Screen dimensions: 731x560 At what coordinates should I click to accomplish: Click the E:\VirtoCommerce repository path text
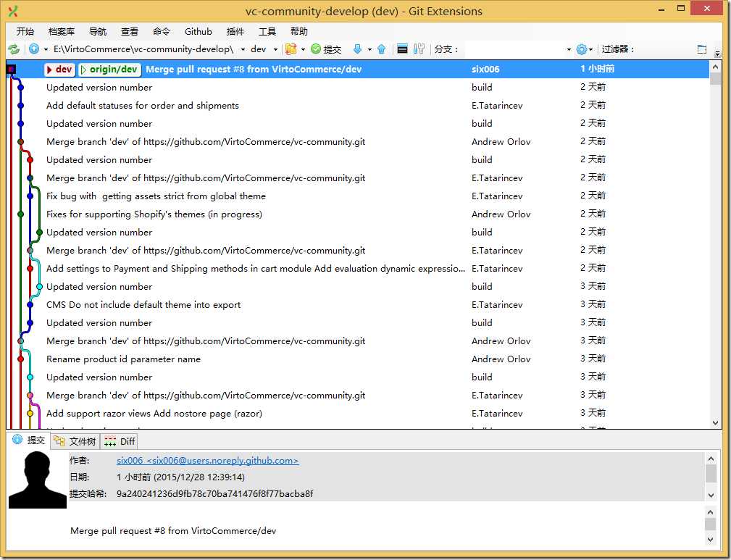click(x=143, y=49)
